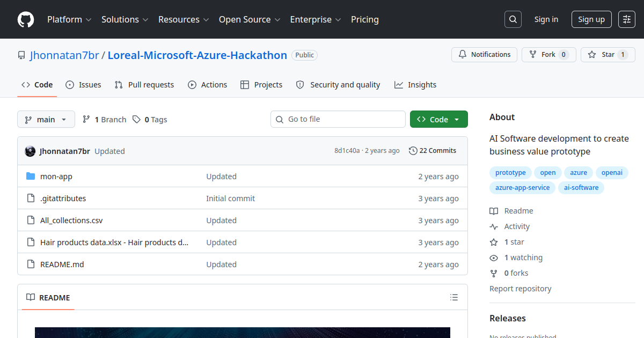Open the main branch selector dropdown
The image size is (644, 338).
46,119
